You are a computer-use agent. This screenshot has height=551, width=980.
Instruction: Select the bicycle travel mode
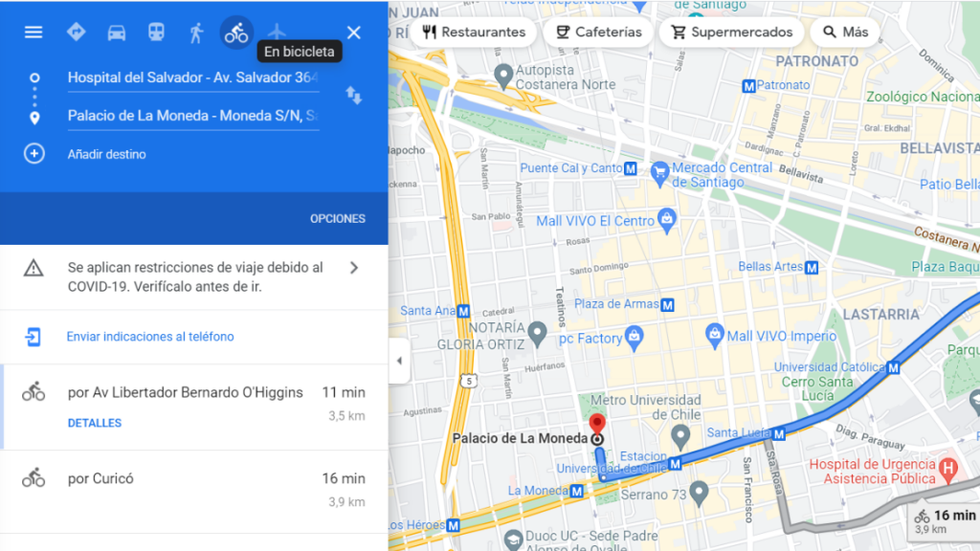236,33
